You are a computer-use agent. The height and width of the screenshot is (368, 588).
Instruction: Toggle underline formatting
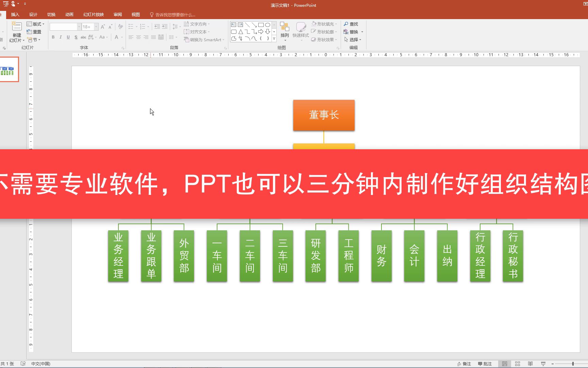68,37
